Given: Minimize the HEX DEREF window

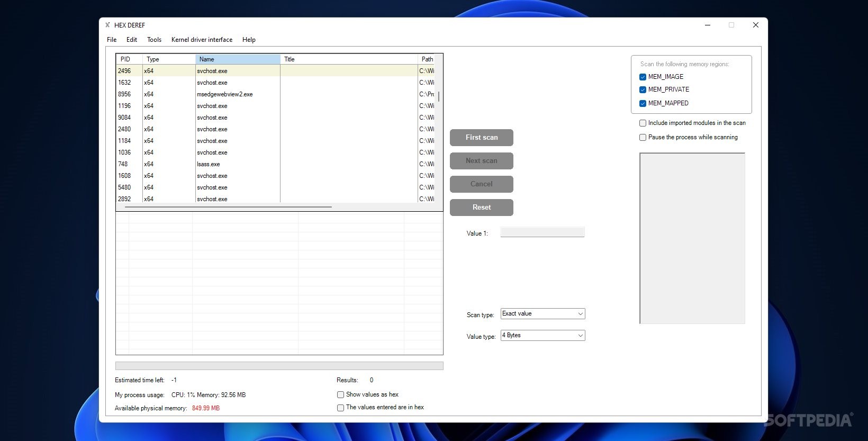Looking at the screenshot, I should coord(708,25).
